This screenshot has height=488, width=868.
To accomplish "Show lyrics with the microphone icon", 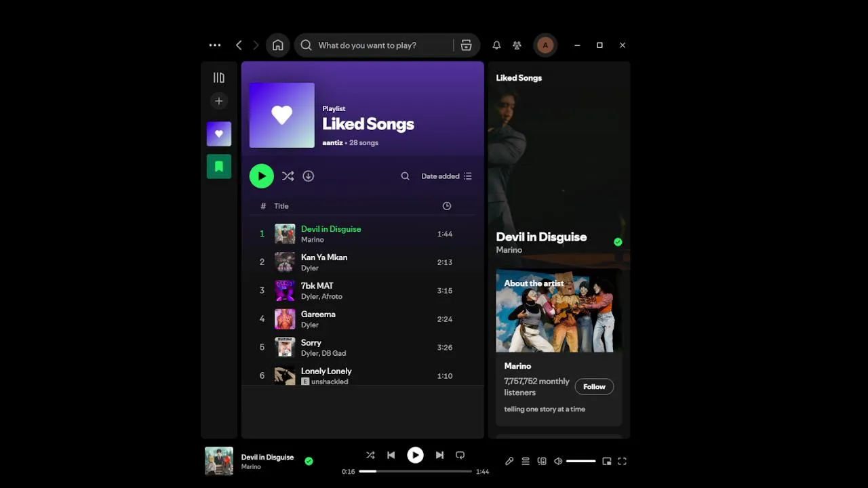I will pyautogui.click(x=509, y=462).
